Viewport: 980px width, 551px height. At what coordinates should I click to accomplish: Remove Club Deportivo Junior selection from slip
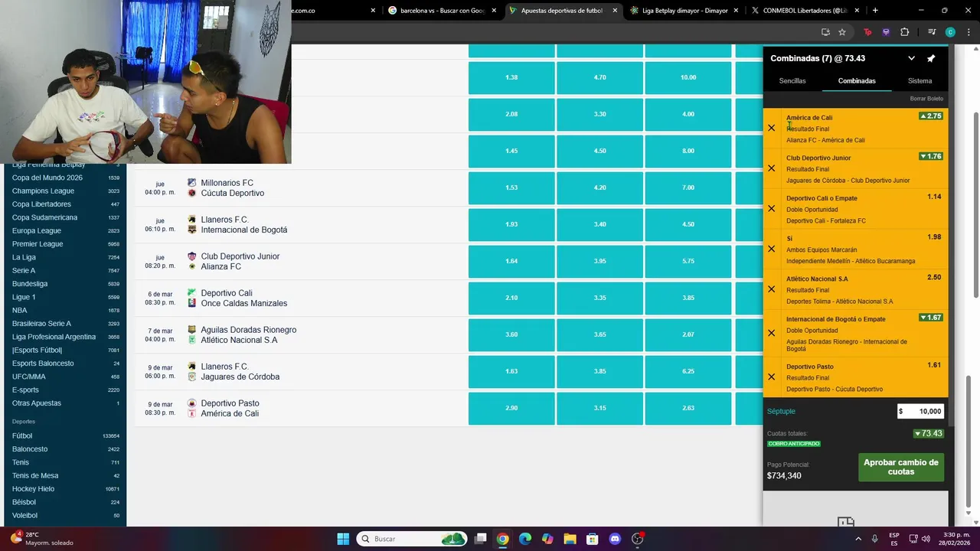pos(771,168)
